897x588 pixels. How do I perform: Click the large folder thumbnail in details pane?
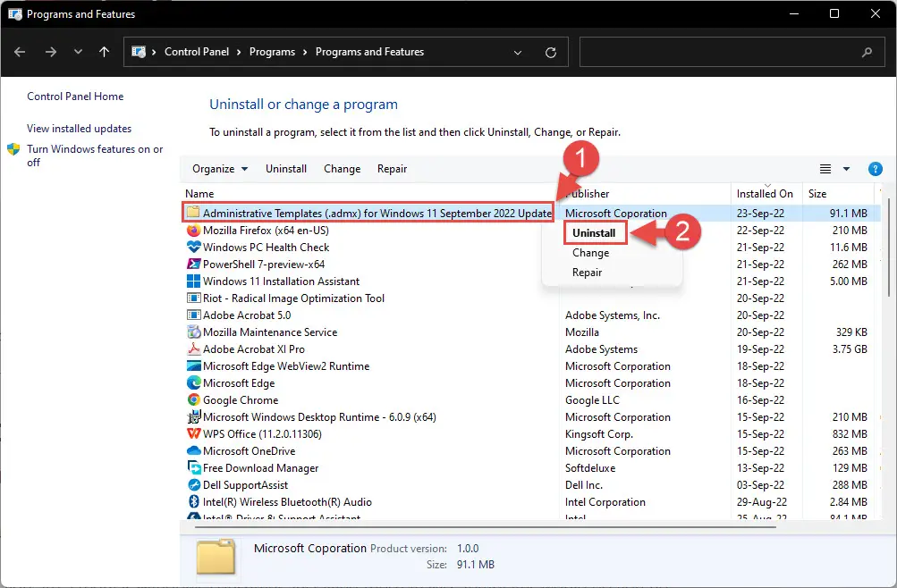click(x=216, y=557)
